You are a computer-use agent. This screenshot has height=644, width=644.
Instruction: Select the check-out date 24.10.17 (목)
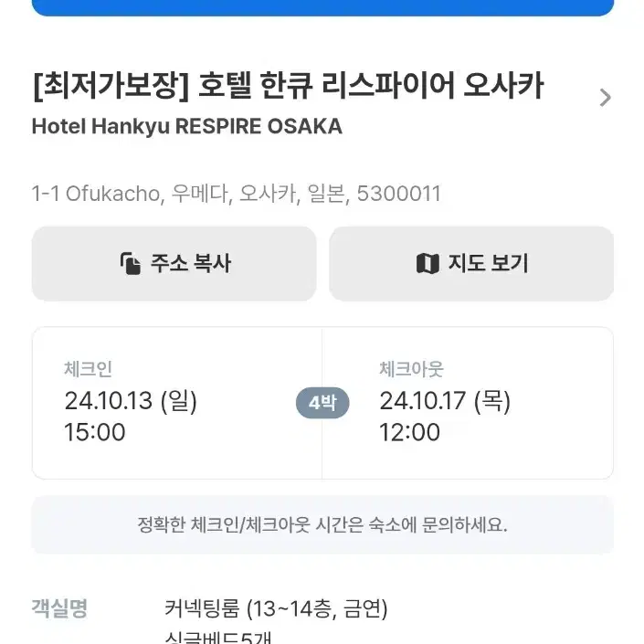coord(445,401)
